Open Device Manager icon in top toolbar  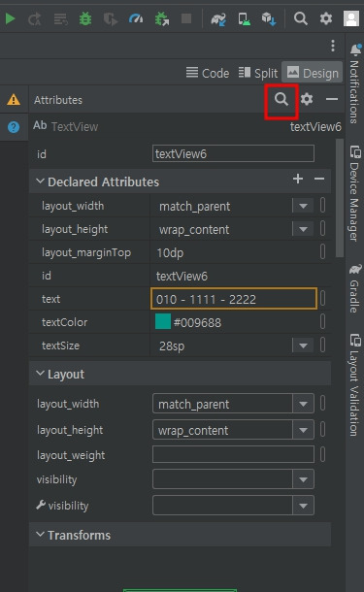[x=244, y=18]
